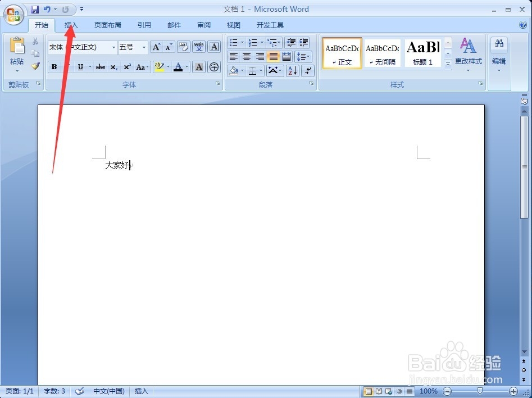Center align text
The width and height of the screenshot is (532, 398).
click(247, 56)
